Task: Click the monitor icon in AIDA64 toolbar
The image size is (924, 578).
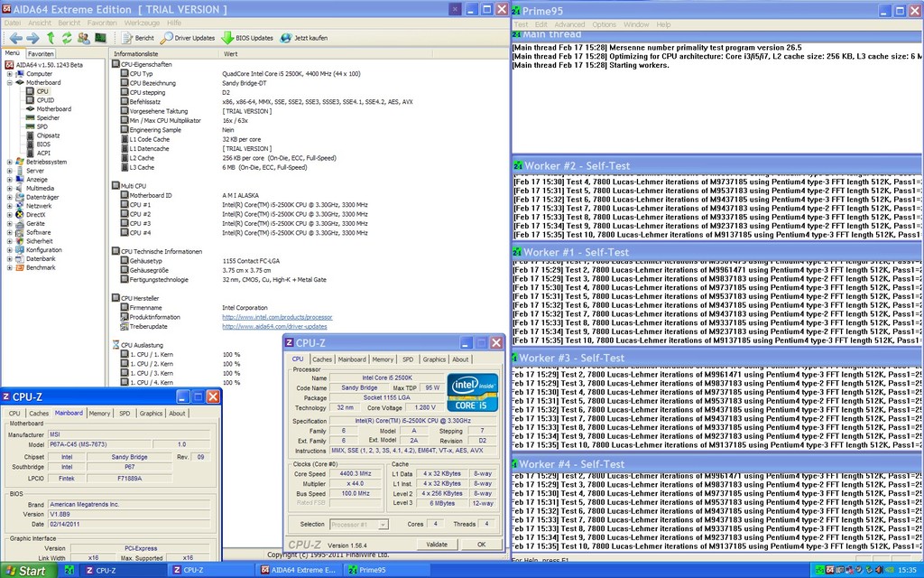Action: tap(100, 38)
